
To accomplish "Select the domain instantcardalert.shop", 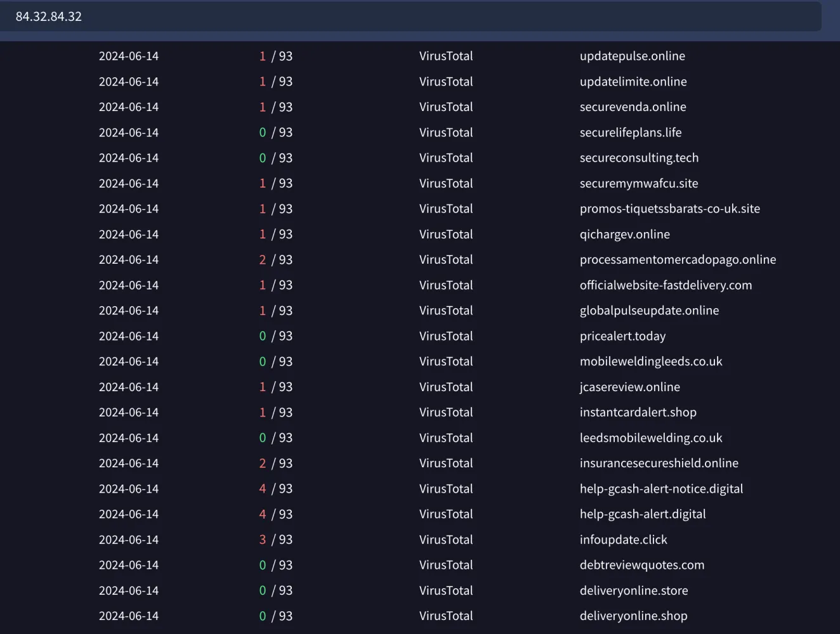I will coord(638,412).
